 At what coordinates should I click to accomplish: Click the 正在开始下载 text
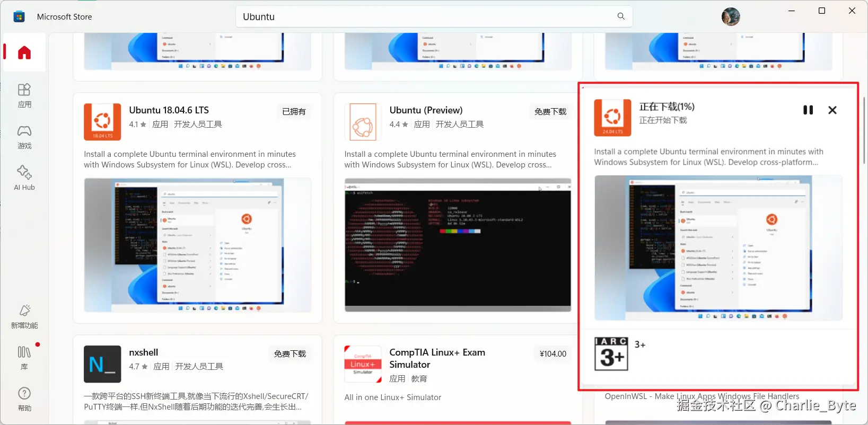click(x=663, y=120)
